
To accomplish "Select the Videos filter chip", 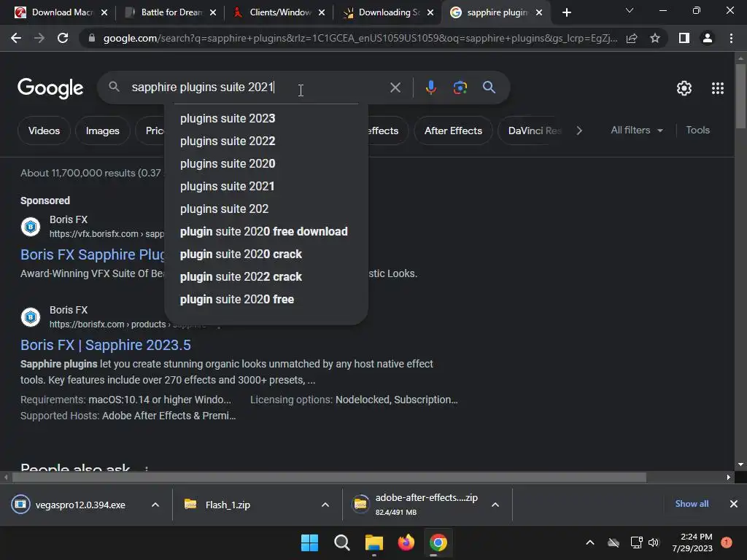I will pos(44,131).
